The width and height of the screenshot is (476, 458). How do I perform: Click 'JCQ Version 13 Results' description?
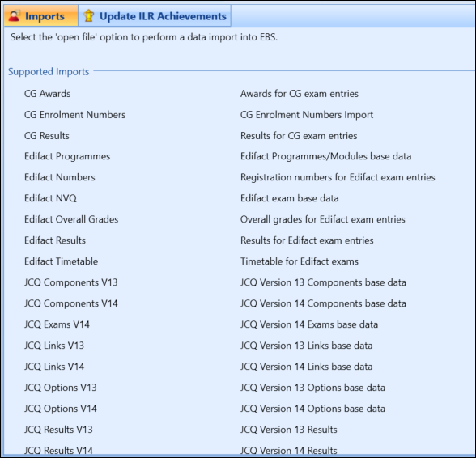point(289,430)
